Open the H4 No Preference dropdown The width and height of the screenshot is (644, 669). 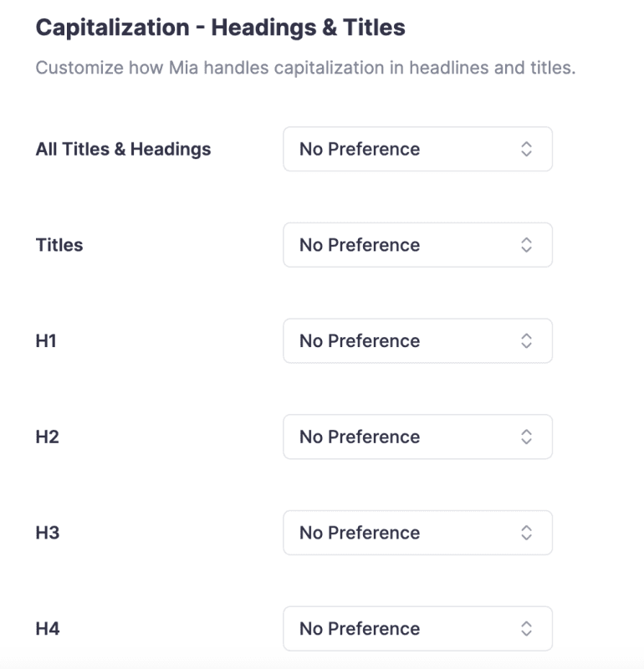(417, 629)
